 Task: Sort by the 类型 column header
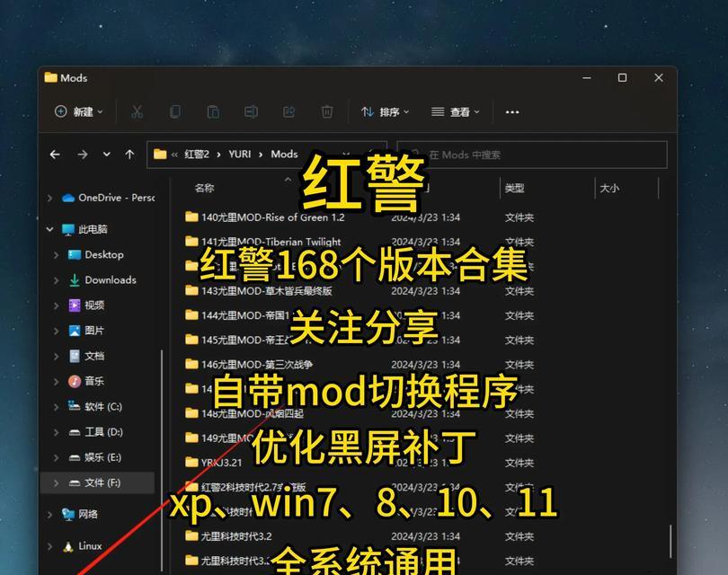(x=515, y=188)
